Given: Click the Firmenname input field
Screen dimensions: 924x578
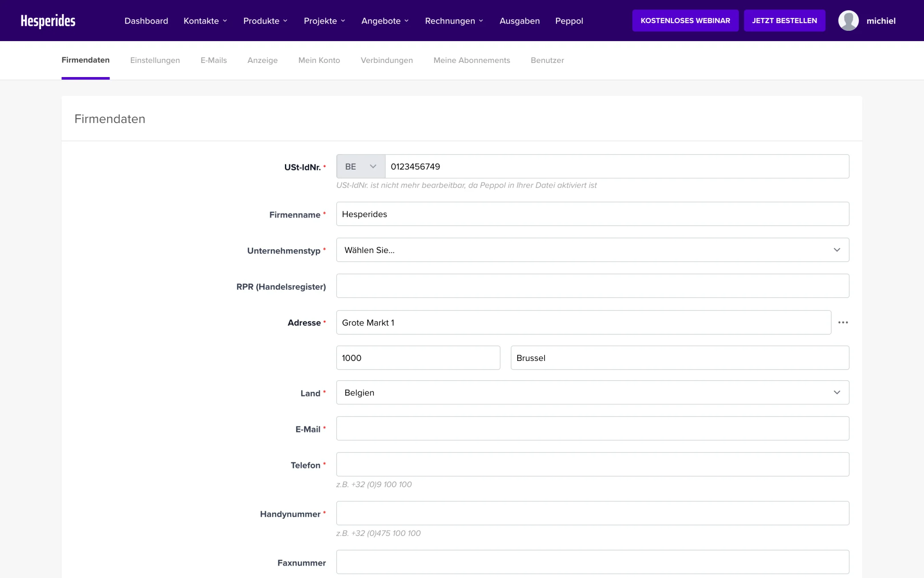Looking at the screenshot, I should click(592, 214).
